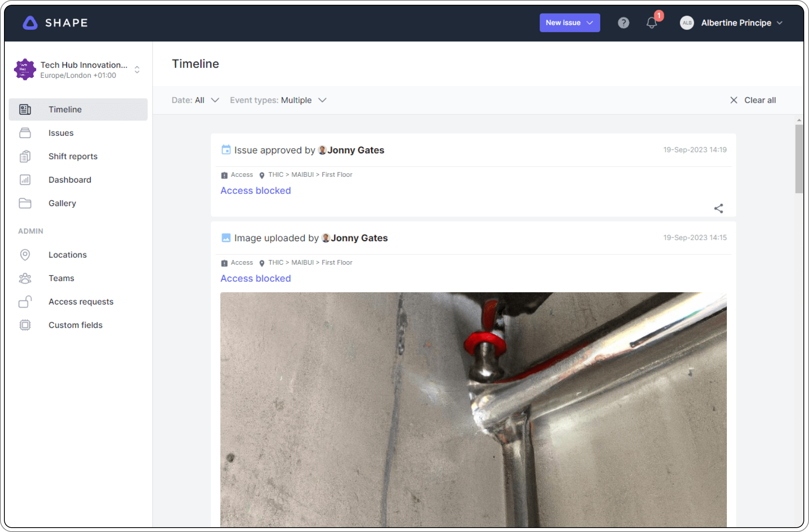Open the Custom fields chip icon
The image size is (809, 532).
25,325
